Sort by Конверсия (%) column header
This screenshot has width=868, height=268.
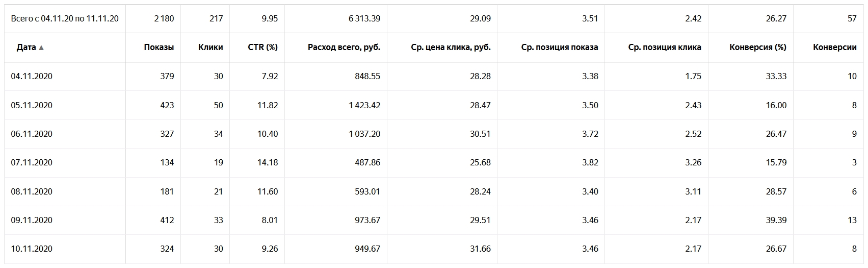[758, 47]
